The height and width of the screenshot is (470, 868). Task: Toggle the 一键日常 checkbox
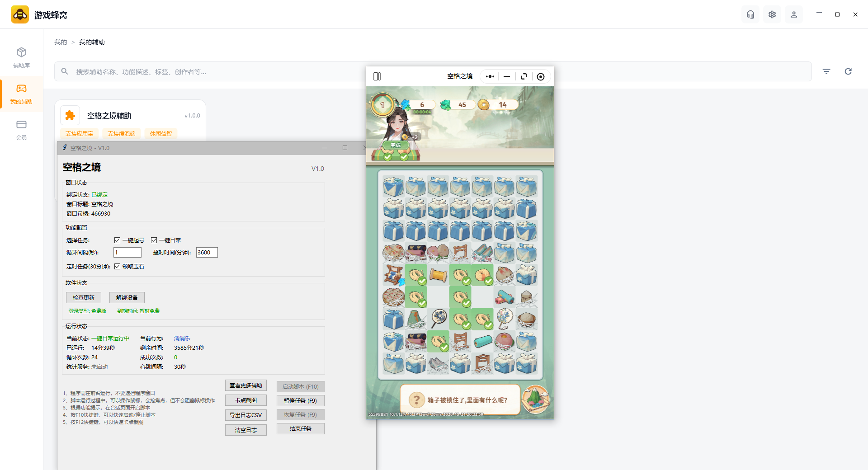(154, 240)
